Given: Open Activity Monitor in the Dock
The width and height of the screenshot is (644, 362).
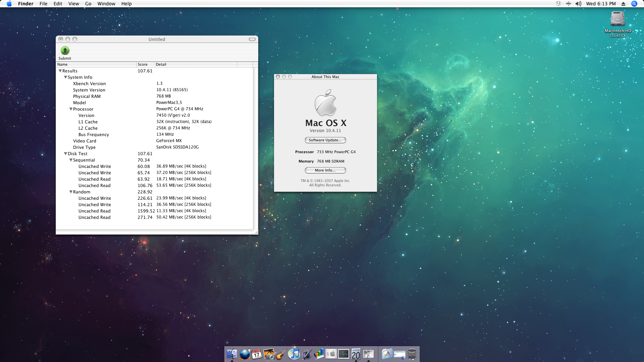Looking at the screenshot, I should click(x=343, y=354).
